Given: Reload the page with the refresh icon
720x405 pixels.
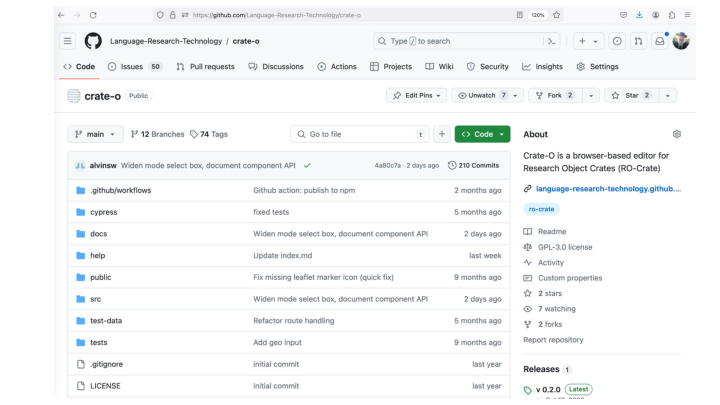Looking at the screenshot, I should pos(93,15).
